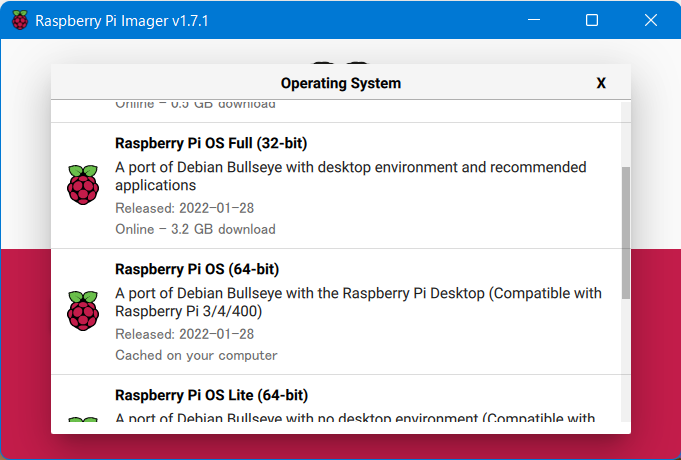Close the Operating System dialog with X

click(601, 83)
